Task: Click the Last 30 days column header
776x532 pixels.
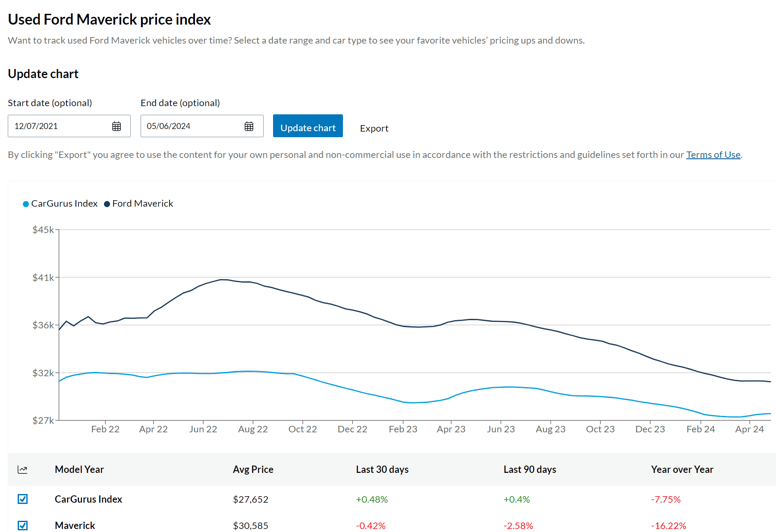Action: 382,469
